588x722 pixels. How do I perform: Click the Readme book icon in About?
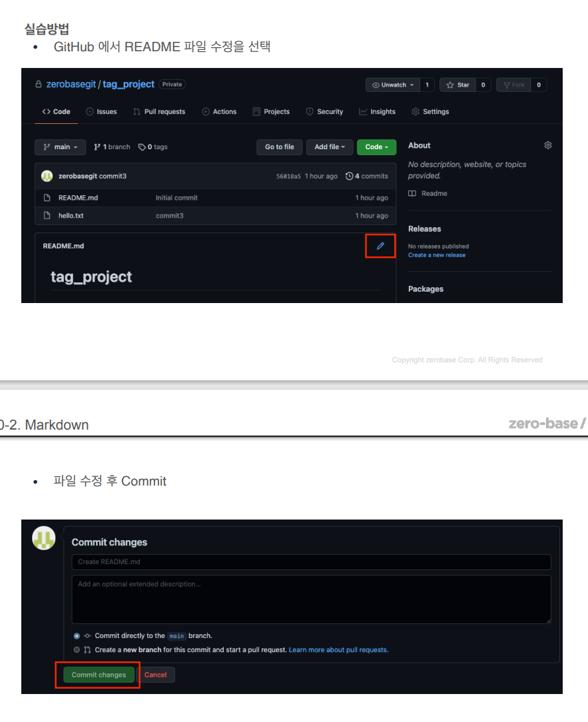pos(412,193)
